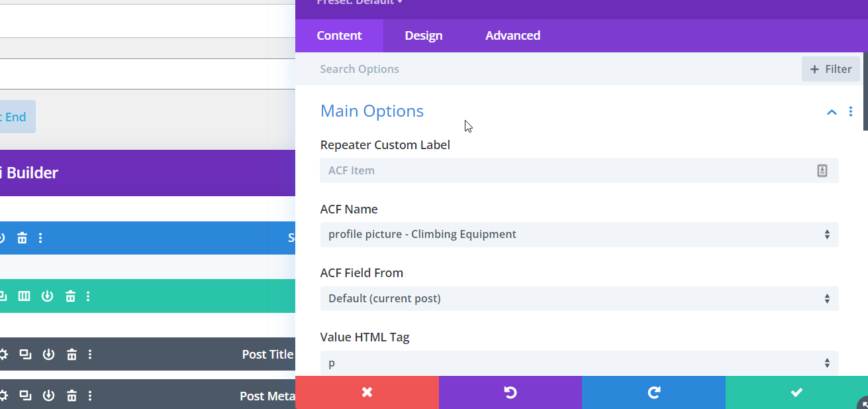868x409 pixels.
Task: Open the Main Options three-dot menu
Action: point(851,112)
